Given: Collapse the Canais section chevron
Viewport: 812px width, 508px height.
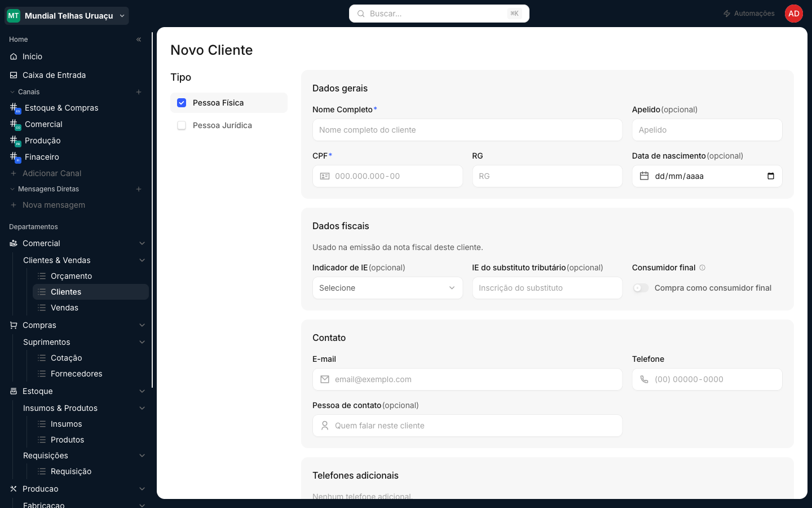Looking at the screenshot, I should point(12,92).
